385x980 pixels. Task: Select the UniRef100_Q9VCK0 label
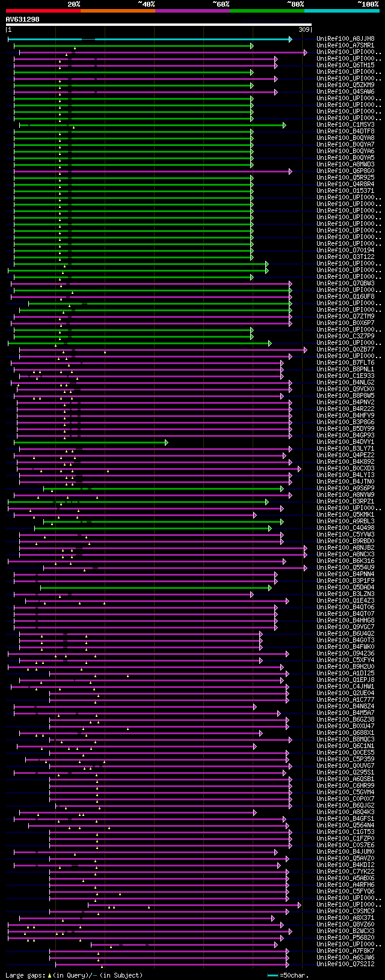(x=345, y=389)
